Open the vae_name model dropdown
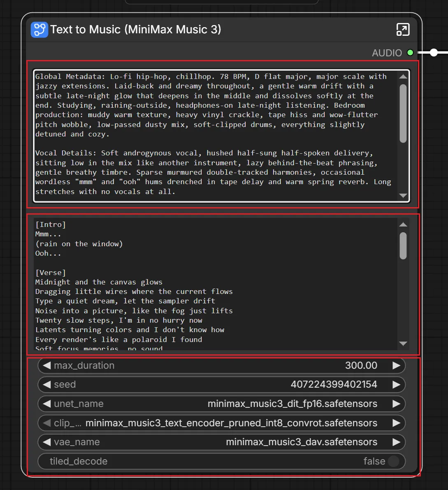This screenshot has width=448, height=490. click(x=221, y=442)
